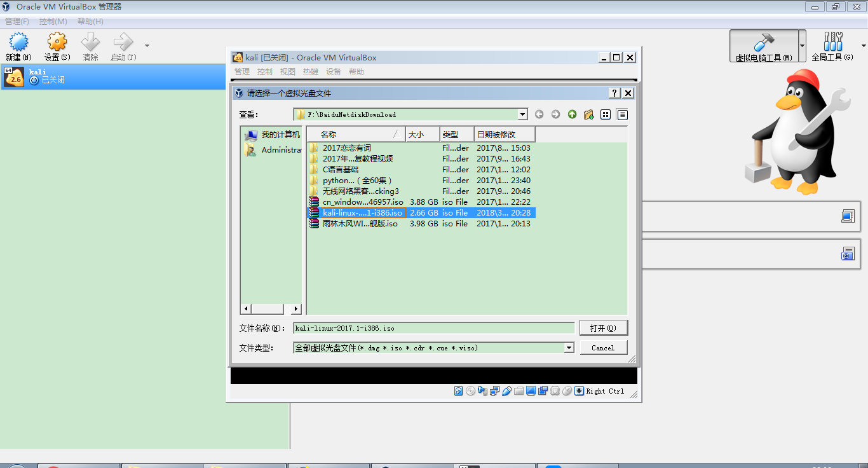Open dropdown arrow beside Machine Tools
Screen dimensions: 868x468
click(x=802, y=46)
